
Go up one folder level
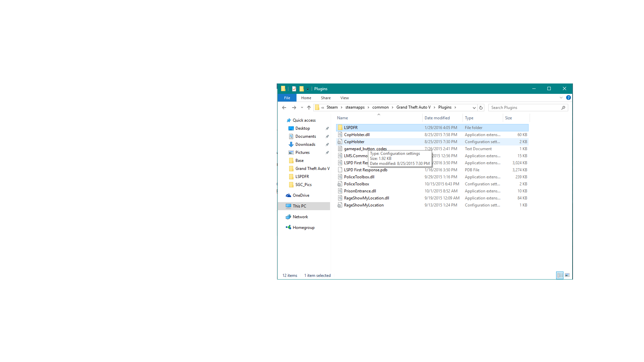(309, 108)
